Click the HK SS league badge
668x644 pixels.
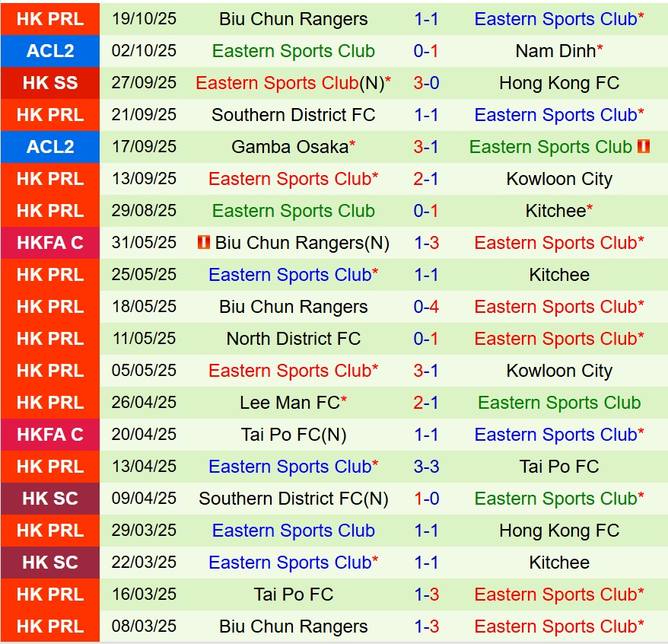coord(50,83)
